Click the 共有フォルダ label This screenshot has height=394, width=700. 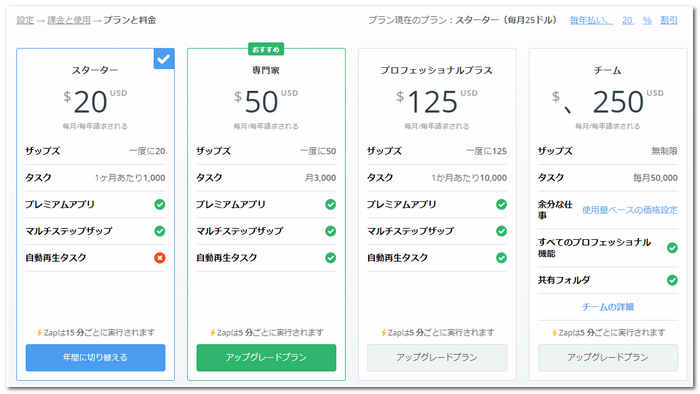click(x=564, y=280)
